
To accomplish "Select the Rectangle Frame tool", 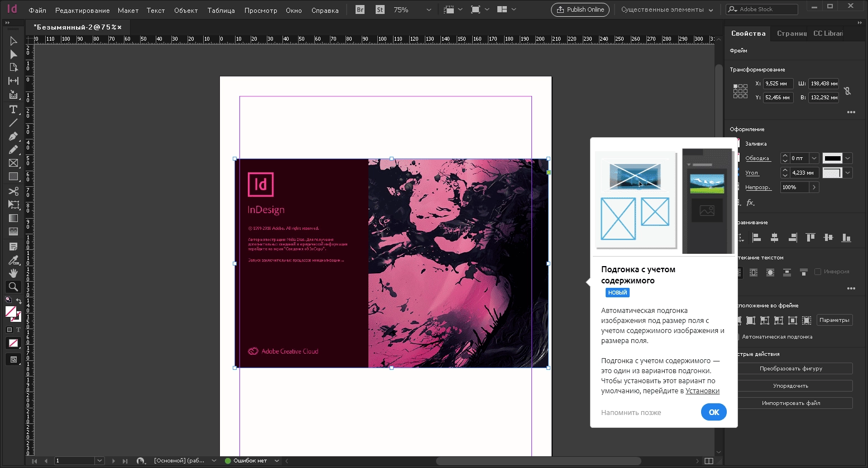I will coord(13,163).
